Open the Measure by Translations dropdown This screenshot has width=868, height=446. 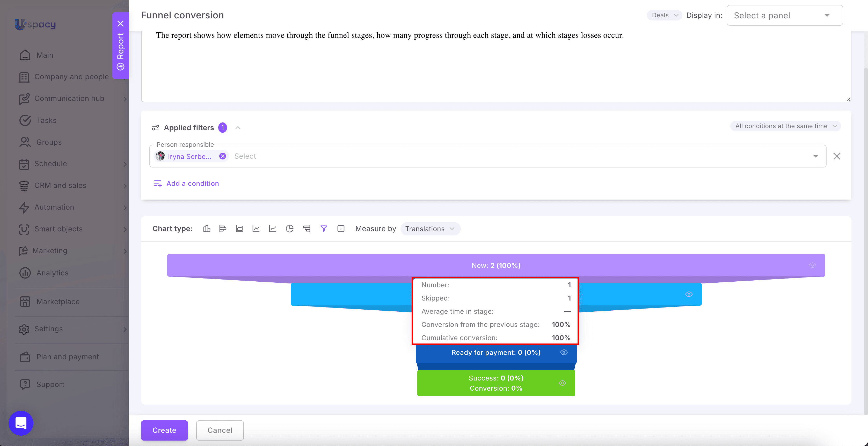point(430,229)
